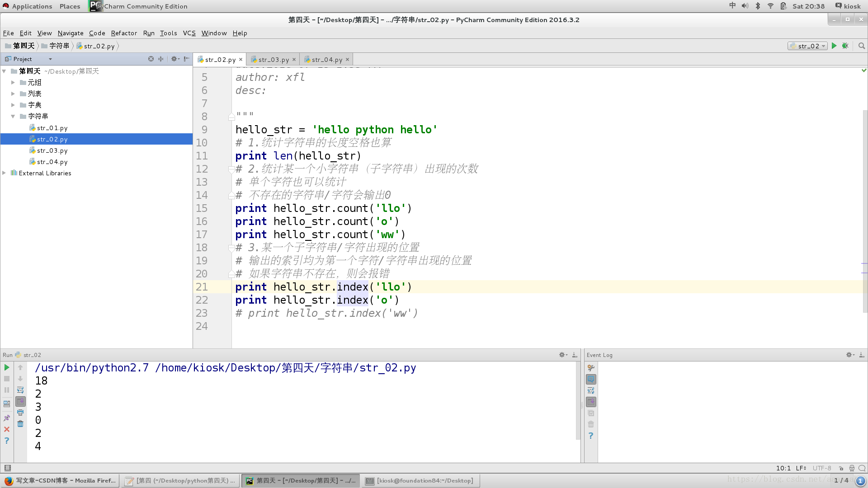Toggle soft-wrap in Run console
The height and width of the screenshot is (488, 868).
click(x=20, y=390)
